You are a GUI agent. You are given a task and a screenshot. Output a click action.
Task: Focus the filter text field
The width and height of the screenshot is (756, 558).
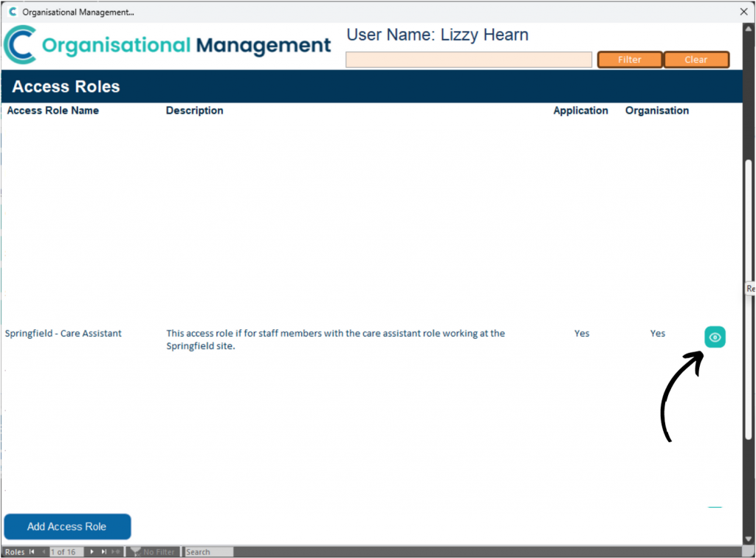click(x=469, y=60)
